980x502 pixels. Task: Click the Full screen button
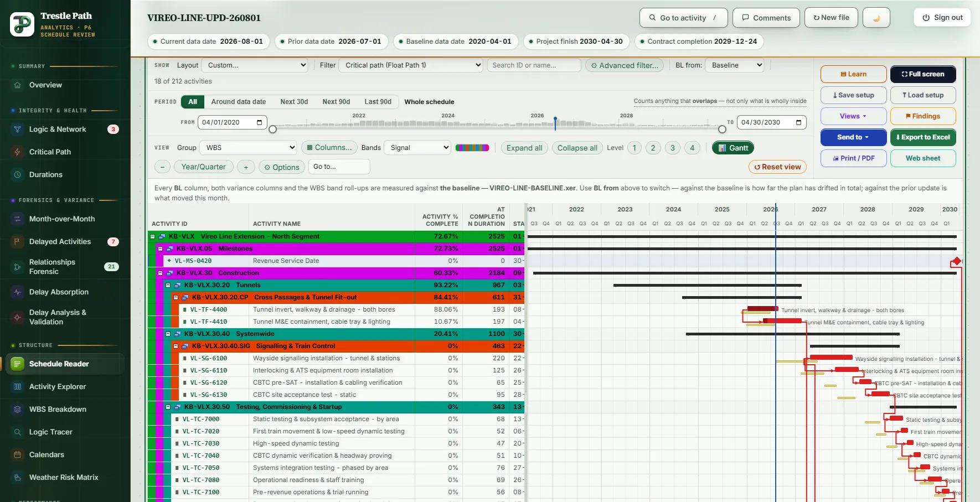click(923, 74)
